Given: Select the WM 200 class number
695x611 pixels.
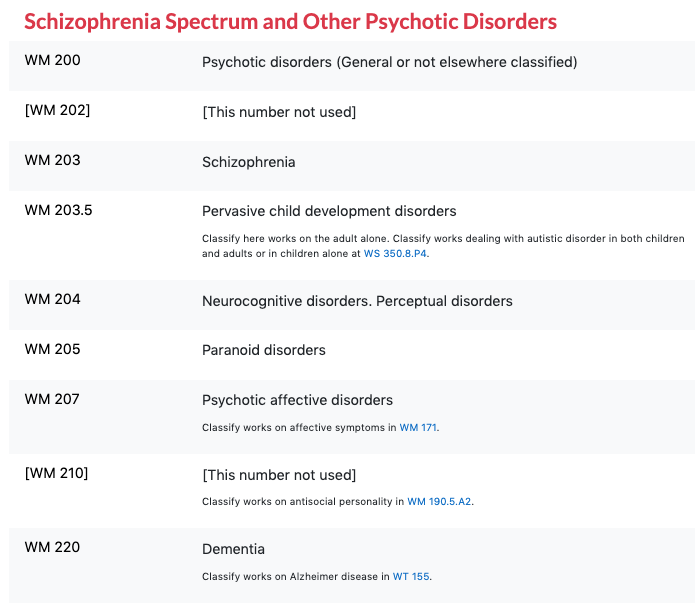Looking at the screenshot, I should tap(52, 60).
